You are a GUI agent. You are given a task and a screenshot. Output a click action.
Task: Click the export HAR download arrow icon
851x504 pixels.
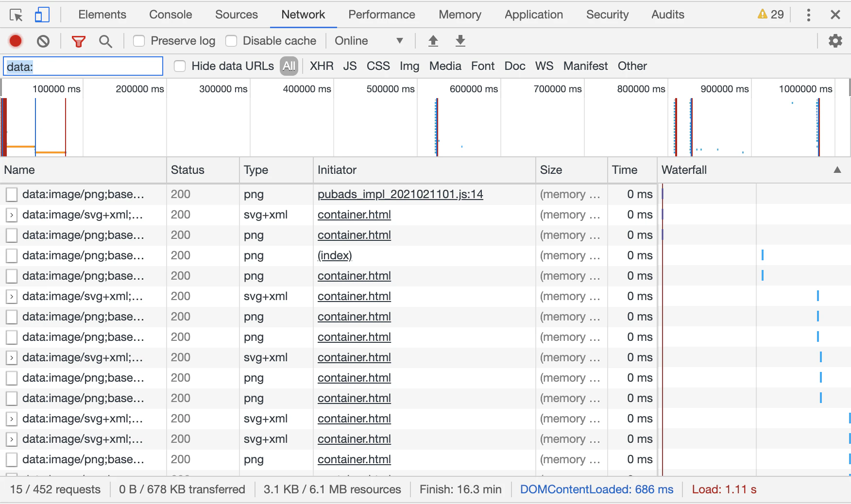[460, 41]
